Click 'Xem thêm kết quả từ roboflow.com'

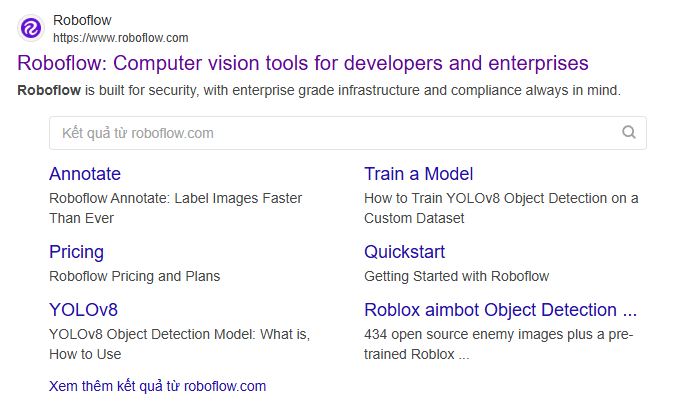tap(157, 386)
